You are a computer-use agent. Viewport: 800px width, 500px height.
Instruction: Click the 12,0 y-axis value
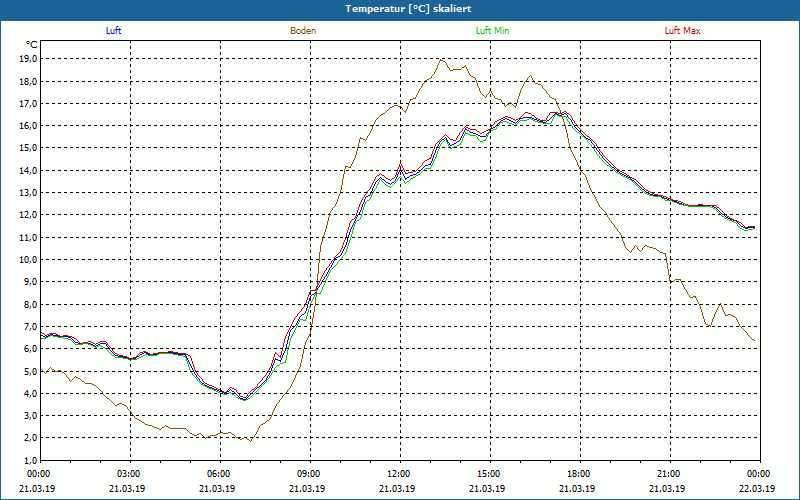click(x=29, y=215)
